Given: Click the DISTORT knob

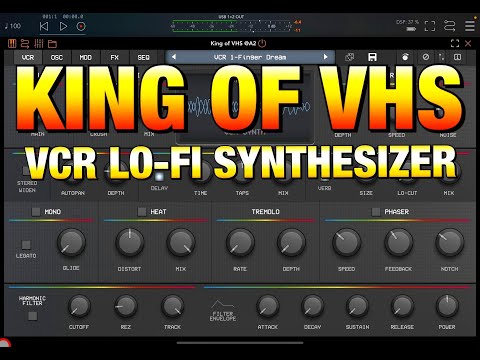Looking at the screenshot, I should click(130, 242).
